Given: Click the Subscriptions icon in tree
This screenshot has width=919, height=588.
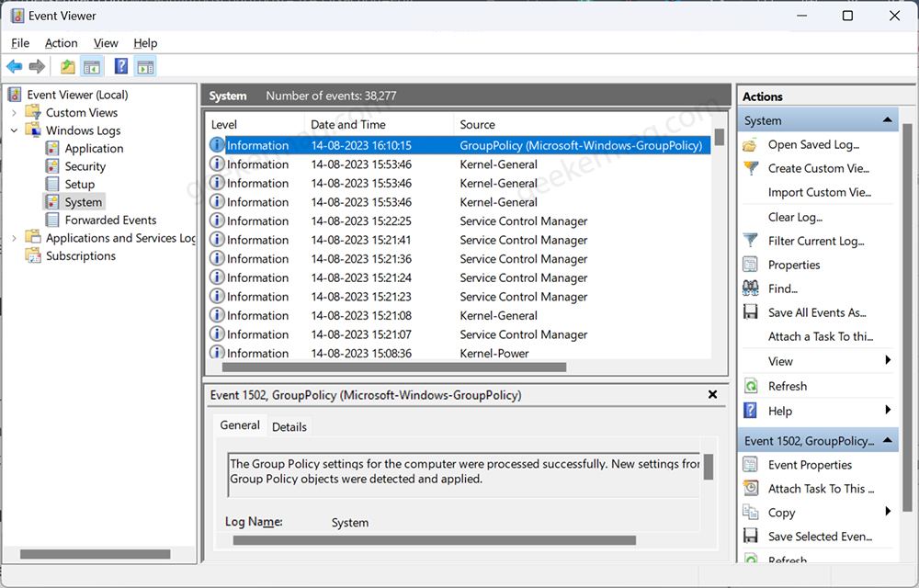Looking at the screenshot, I should pyautogui.click(x=33, y=256).
